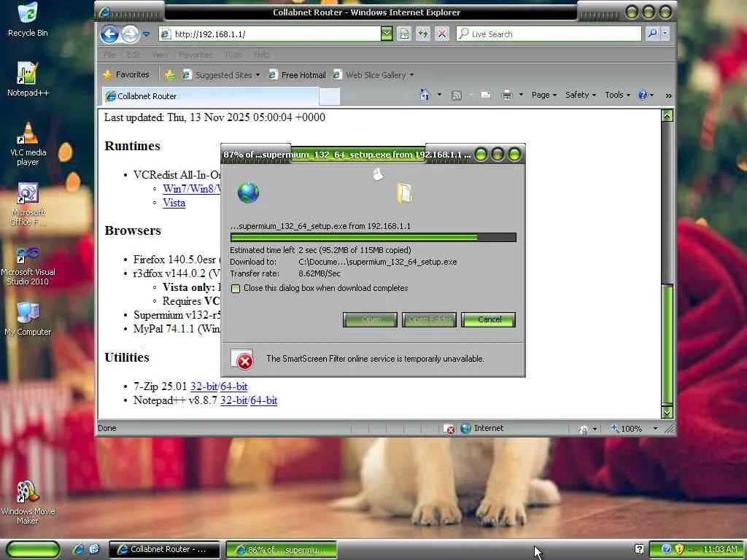The image size is (747, 560).
Task: Cancel the supermium download
Action: point(488,319)
